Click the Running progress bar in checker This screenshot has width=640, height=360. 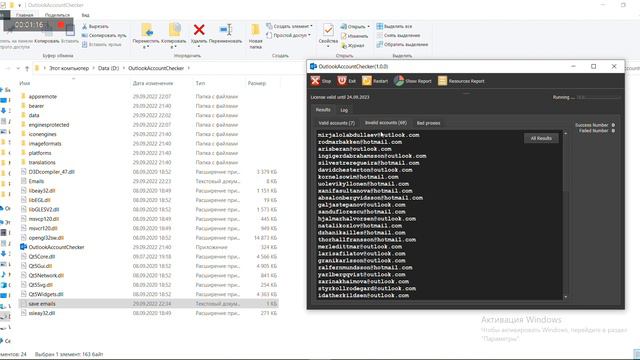coord(598,98)
